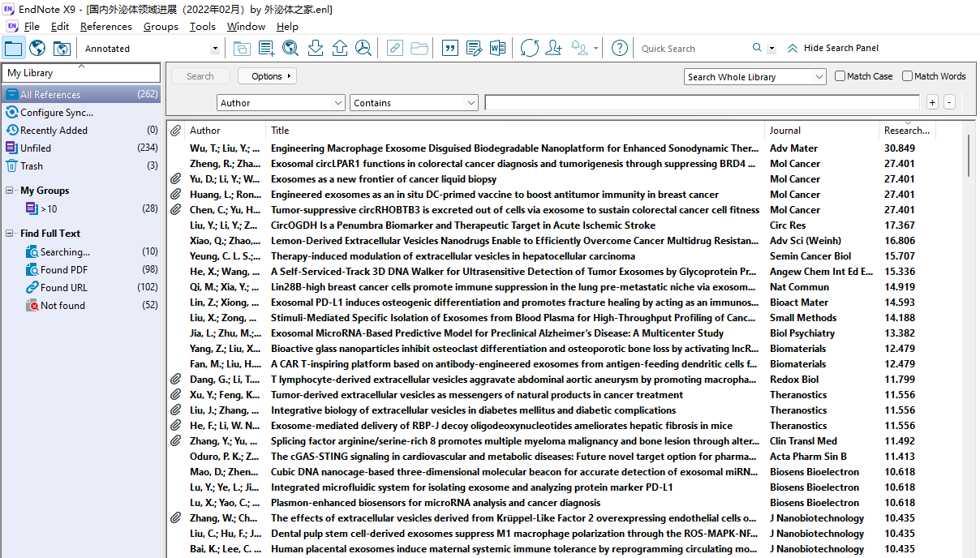
Task: Select Integrated Library and Online Search Mode
Action: (62, 48)
